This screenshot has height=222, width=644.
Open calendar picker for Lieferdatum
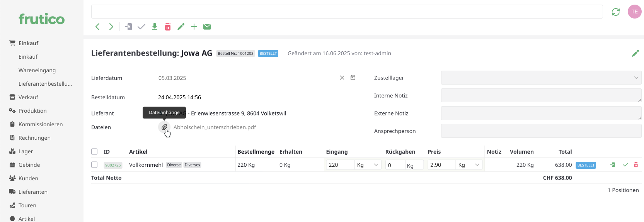pyautogui.click(x=353, y=78)
